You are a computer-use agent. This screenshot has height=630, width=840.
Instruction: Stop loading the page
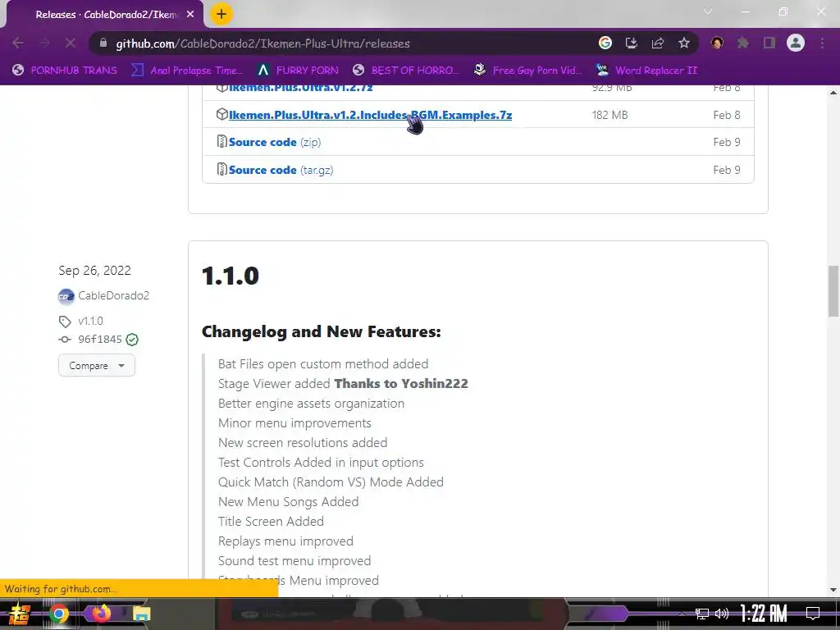click(x=71, y=43)
